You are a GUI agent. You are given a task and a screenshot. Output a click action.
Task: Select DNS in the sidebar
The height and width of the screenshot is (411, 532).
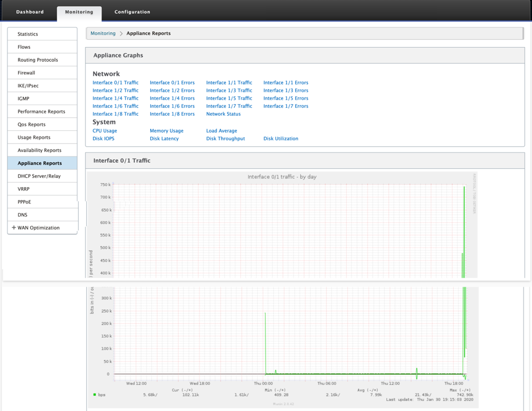(x=42, y=214)
